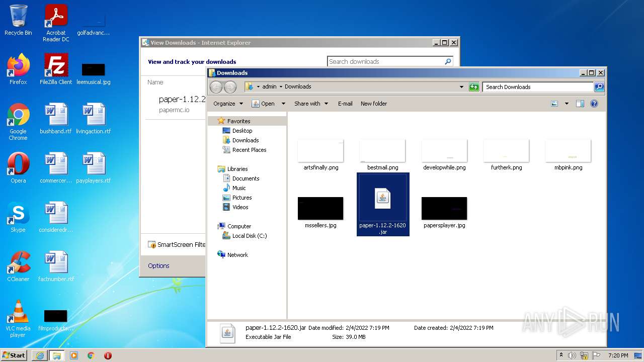This screenshot has width=644, height=362.
Task: Click the Search Downloads input field
Action: coord(538,87)
